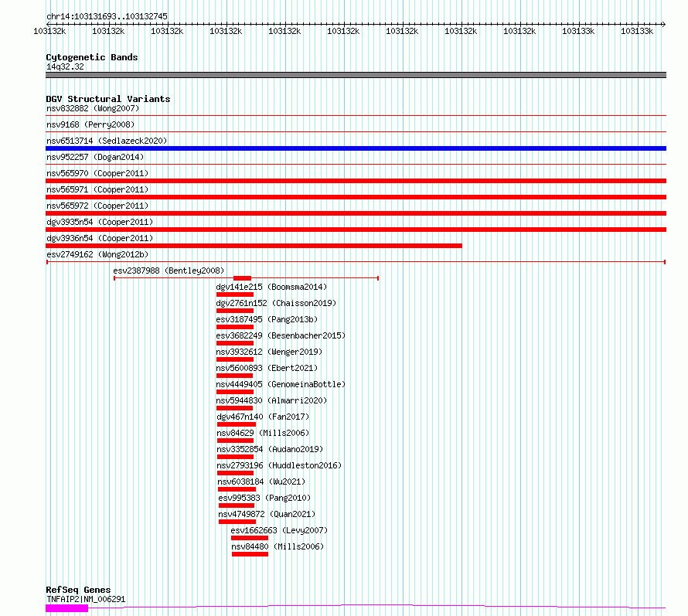688x616 pixels.
Task: Click the nsv84480 (Mills2006) label
Action: pos(278,546)
